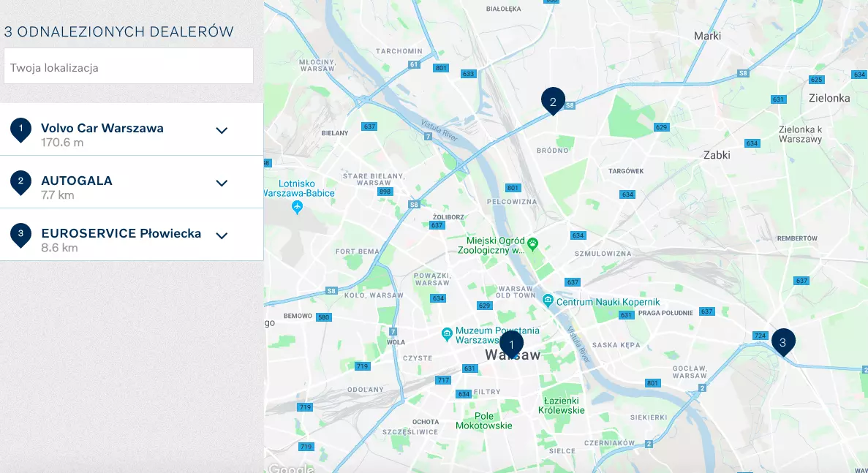Click the Lotnisko Warszawa-Babice airport icon
This screenshot has height=473, width=868.
click(x=298, y=208)
